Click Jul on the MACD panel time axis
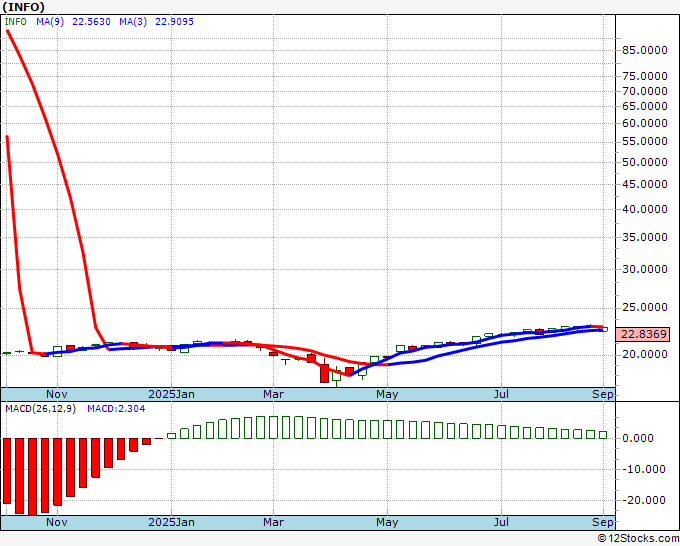Viewport: 680px width, 546px height. (501, 522)
